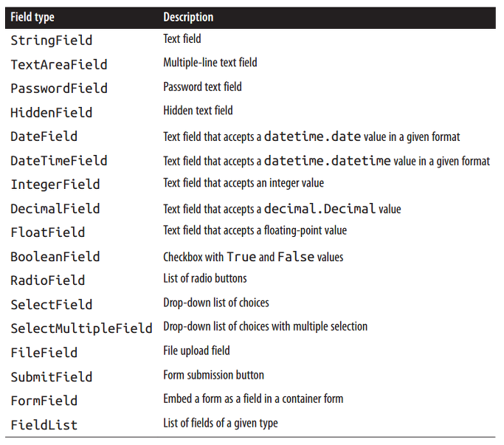
Task: Select the FileField row label
Action: pyautogui.click(x=44, y=353)
